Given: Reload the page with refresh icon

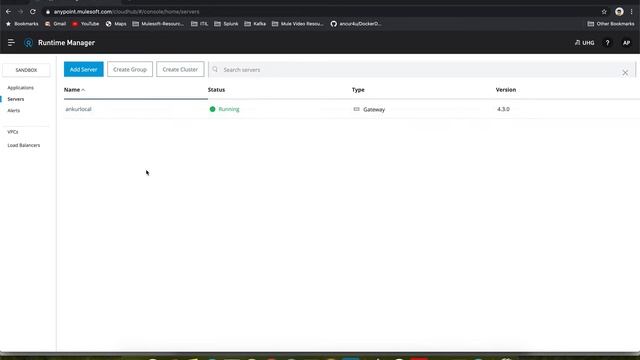Looking at the screenshot, I should coord(33,11).
